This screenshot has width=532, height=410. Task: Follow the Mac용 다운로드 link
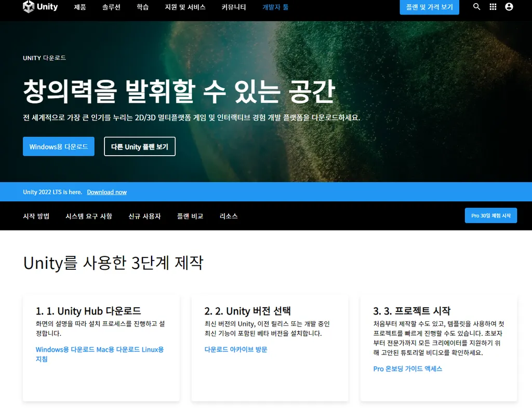point(118,349)
